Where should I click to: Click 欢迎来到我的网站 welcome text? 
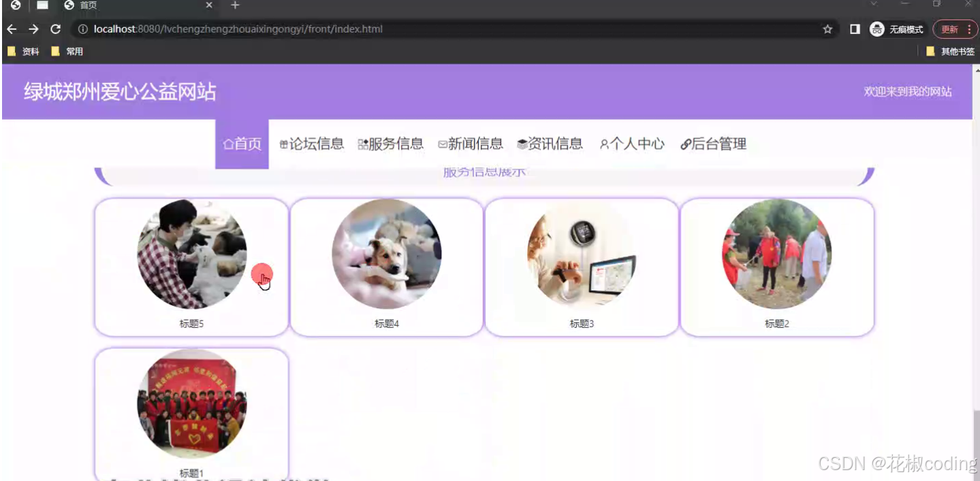pos(908,92)
